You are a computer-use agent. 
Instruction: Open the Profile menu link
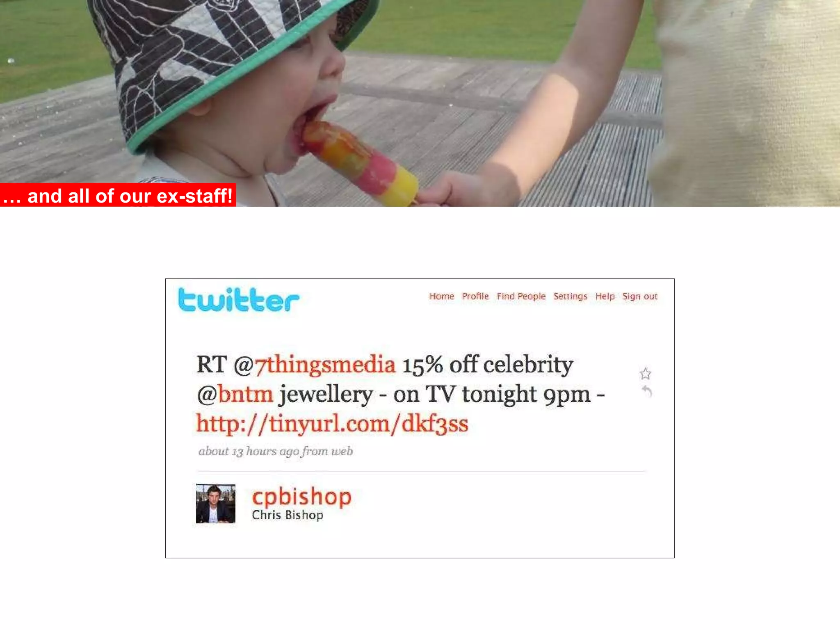[475, 296]
